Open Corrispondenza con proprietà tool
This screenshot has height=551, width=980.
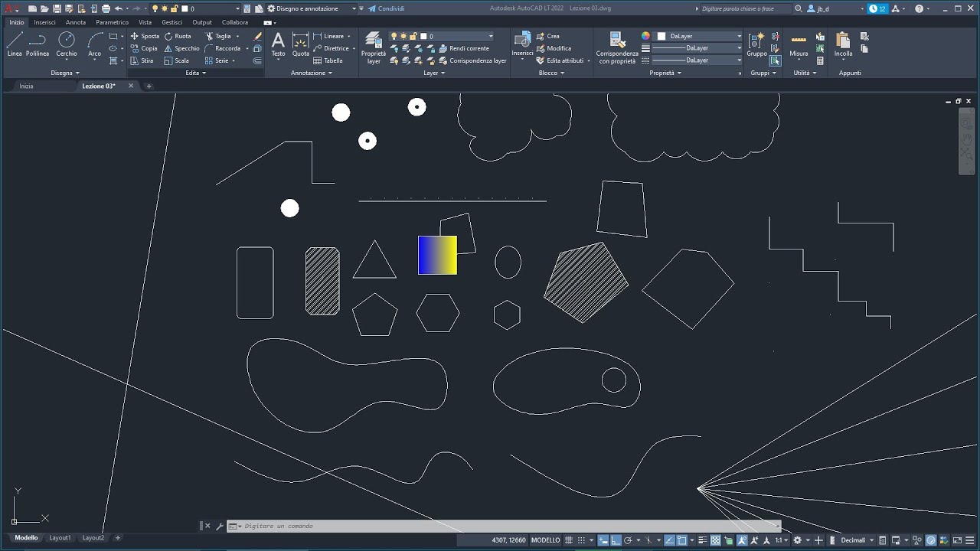pos(617,47)
